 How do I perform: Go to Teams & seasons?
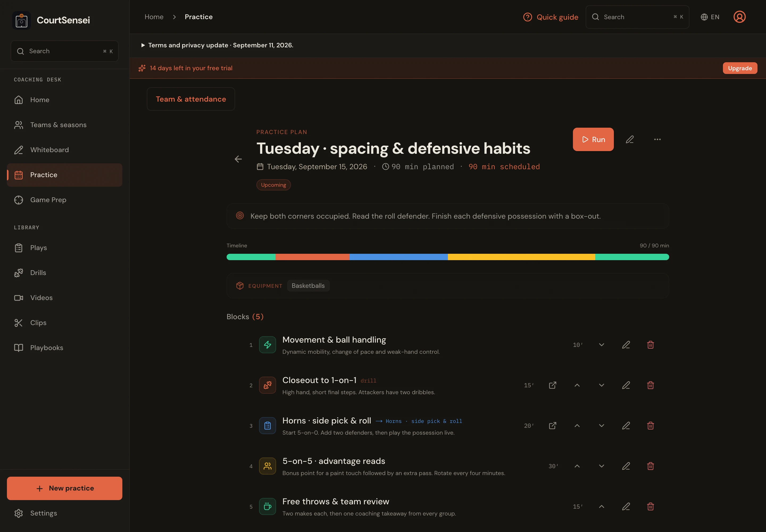coord(64,125)
